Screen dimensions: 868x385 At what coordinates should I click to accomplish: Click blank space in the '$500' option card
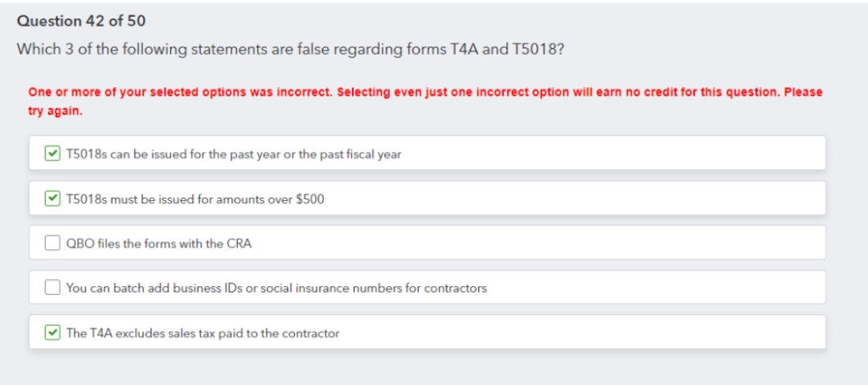[x=603, y=199]
